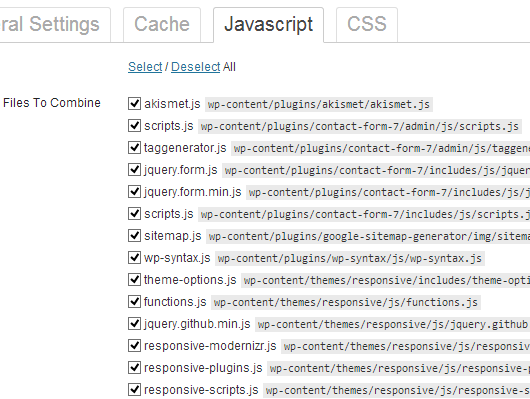Uncheck the jquery.github.min.js checkbox

pyautogui.click(x=134, y=323)
